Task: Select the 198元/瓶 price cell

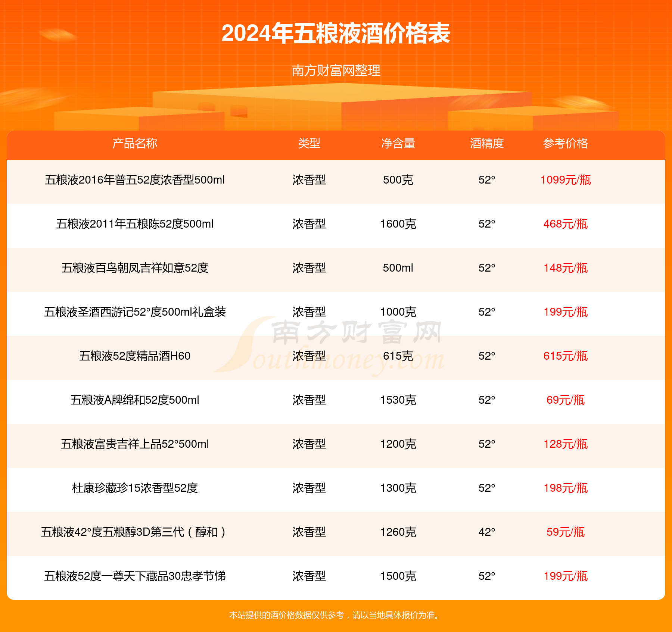Action: [566, 488]
